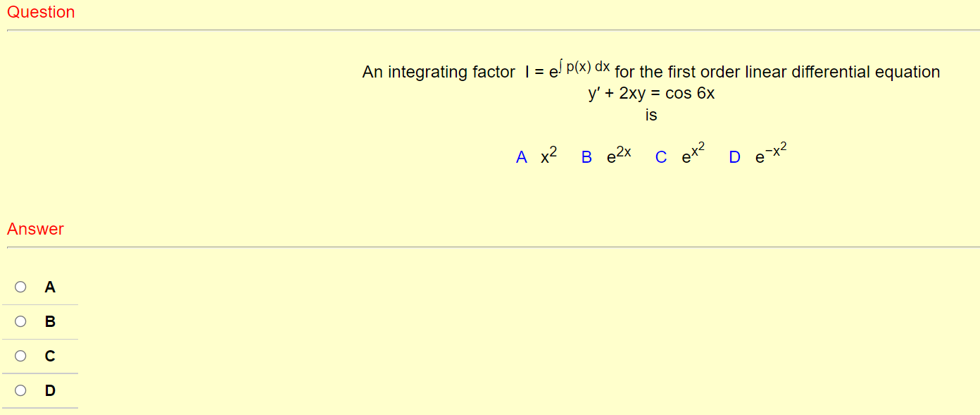Click the expression e to 2x for option B
980x415 pixels.
[617, 154]
